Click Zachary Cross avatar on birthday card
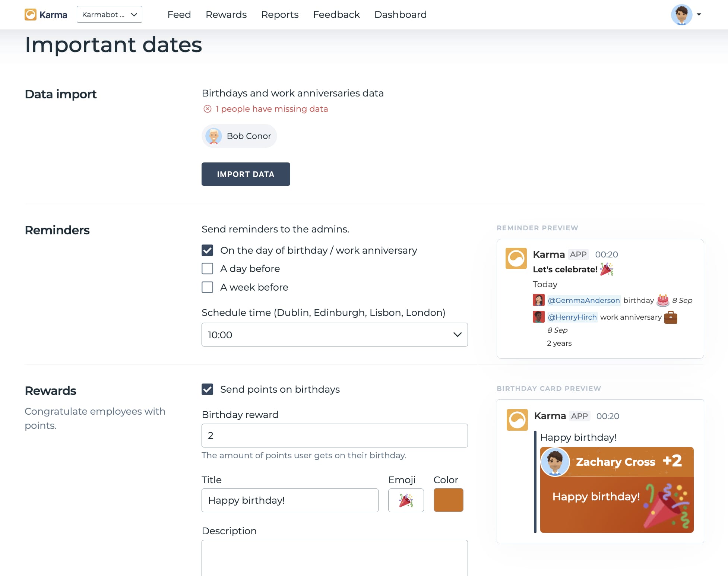 [x=555, y=462]
